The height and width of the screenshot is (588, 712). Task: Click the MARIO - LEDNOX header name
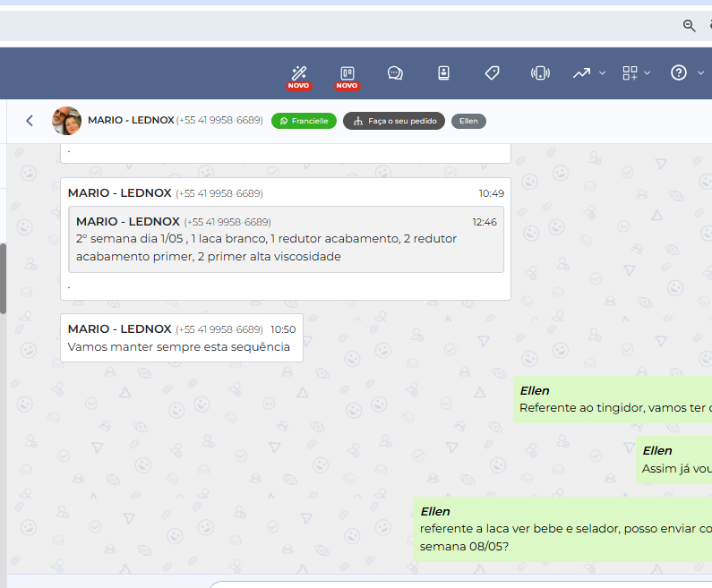tap(131, 121)
